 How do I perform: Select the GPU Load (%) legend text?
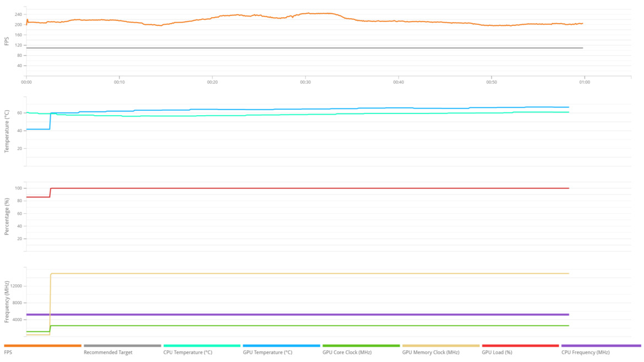(x=497, y=353)
